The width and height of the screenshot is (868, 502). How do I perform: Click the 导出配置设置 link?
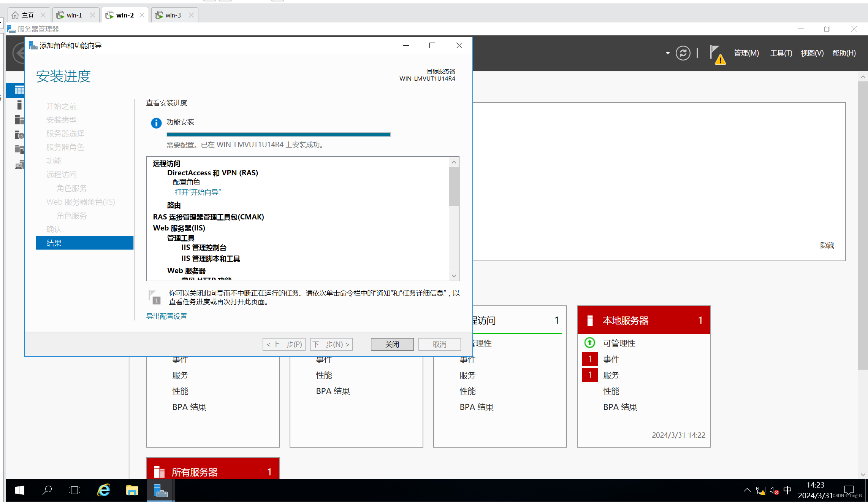(166, 316)
